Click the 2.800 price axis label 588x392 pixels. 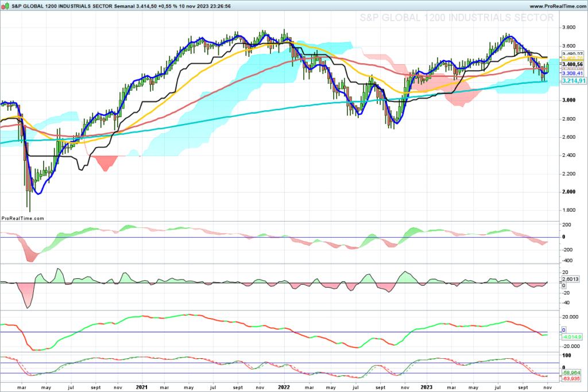(x=569, y=119)
